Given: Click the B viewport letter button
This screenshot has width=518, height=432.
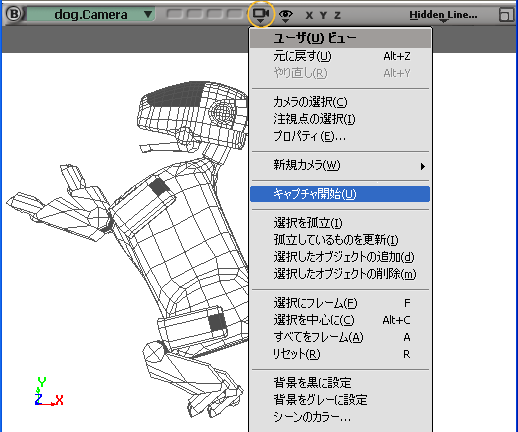Looking at the screenshot, I should point(14,14).
